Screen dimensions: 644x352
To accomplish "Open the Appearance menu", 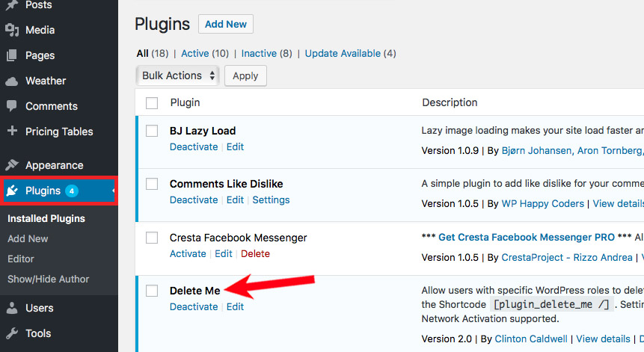I will coord(54,165).
